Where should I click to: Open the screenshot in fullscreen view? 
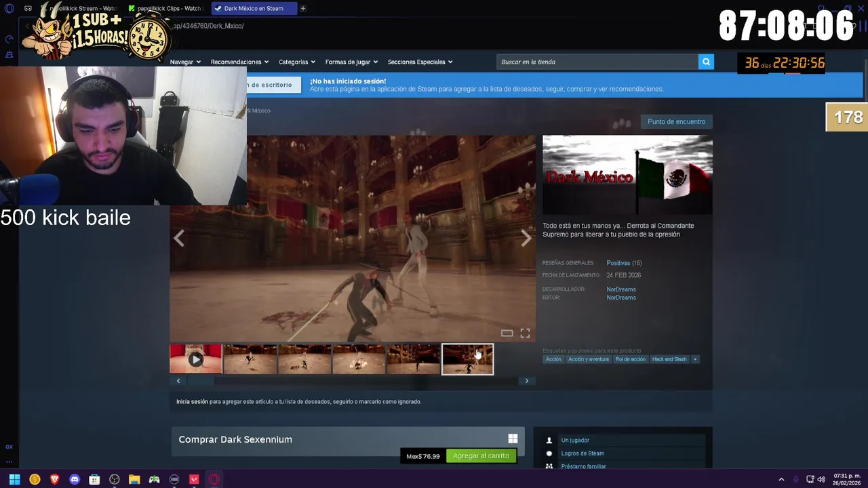[525, 333]
